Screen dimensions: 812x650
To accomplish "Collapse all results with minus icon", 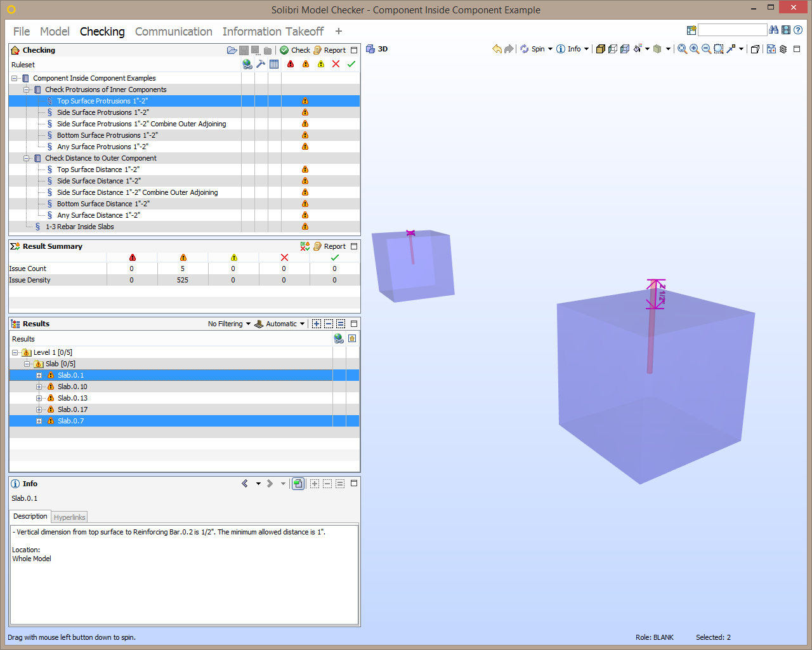I will click(329, 324).
